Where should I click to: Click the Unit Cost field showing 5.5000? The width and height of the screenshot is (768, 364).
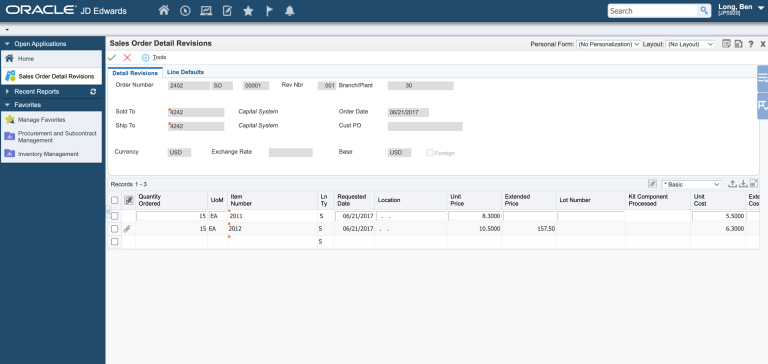tap(719, 216)
